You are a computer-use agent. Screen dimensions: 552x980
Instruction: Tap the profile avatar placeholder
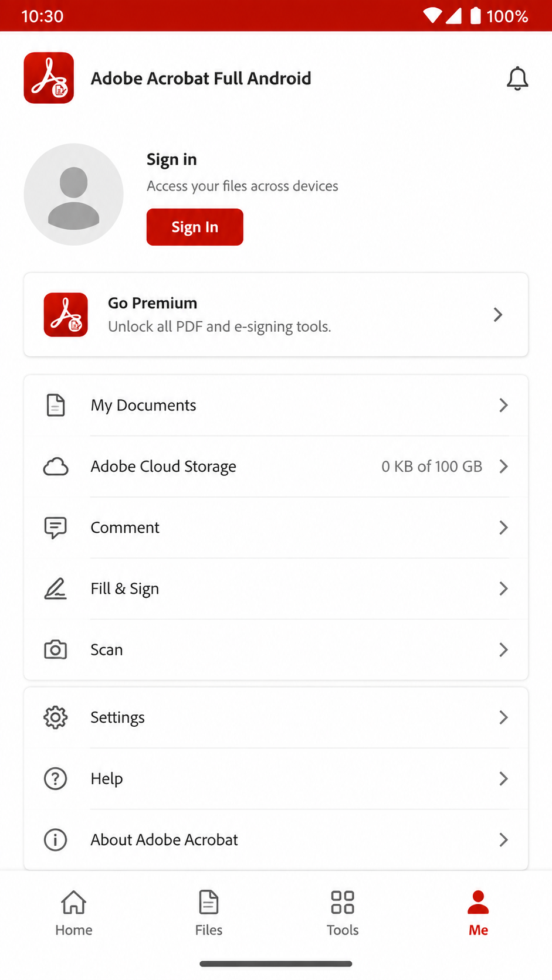point(73,194)
